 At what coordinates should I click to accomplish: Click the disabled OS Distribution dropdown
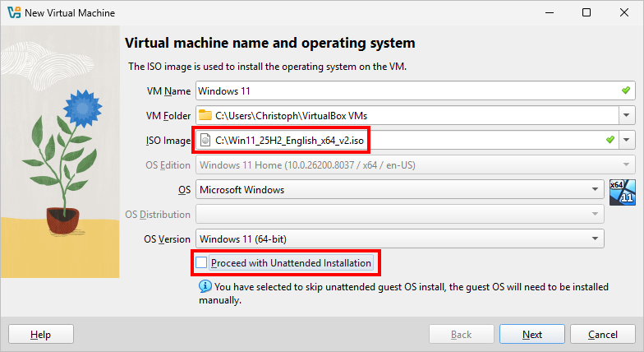click(x=399, y=214)
